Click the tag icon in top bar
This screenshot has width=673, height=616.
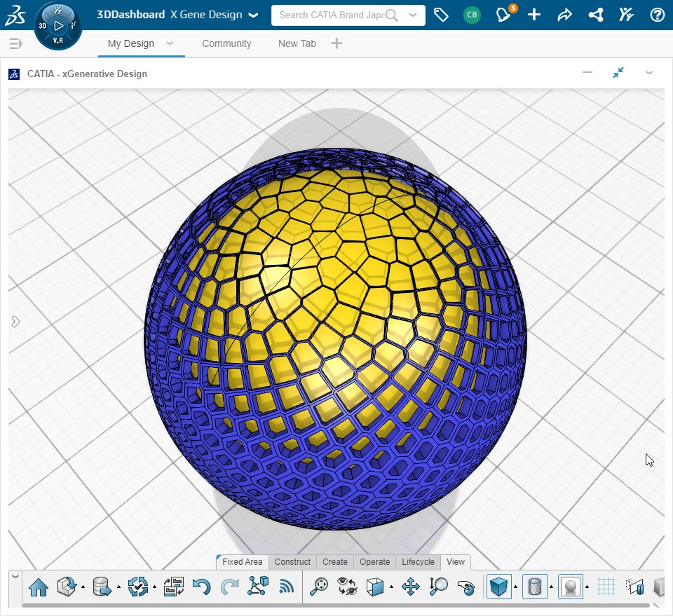(x=441, y=15)
